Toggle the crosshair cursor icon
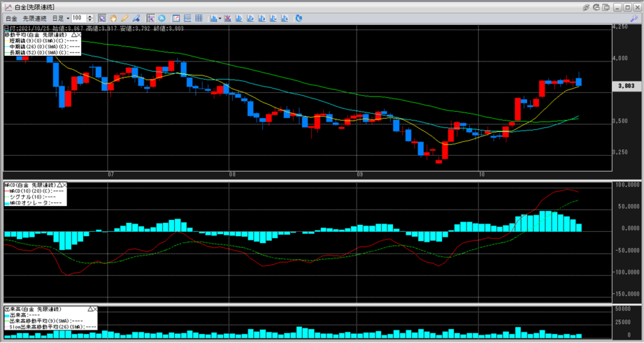 pyautogui.click(x=150, y=18)
